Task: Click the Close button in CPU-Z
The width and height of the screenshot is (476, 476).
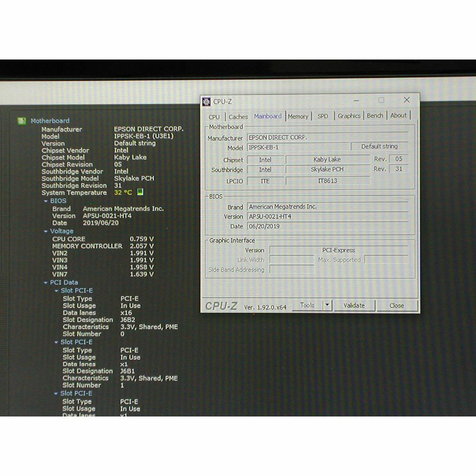Action: pyautogui.click(x=397, y=306)
